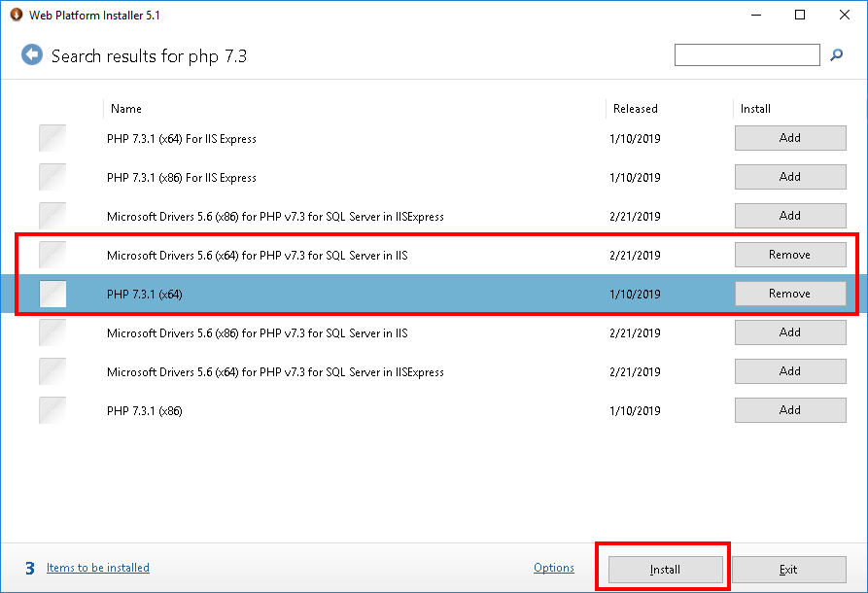Click in the search text box
The width and height of the screenshot is (868, 593).
pyautogui.click(x=746, y=54)
